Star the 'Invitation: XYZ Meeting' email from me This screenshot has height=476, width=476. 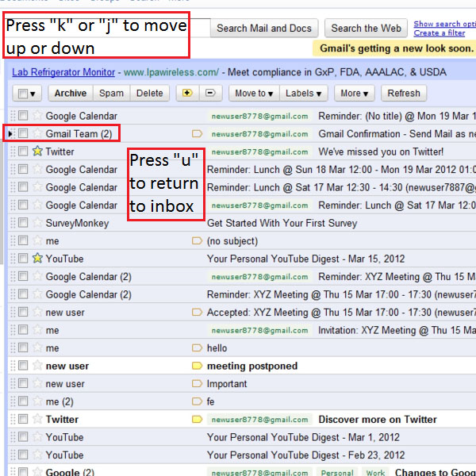(x=37, y=330)
